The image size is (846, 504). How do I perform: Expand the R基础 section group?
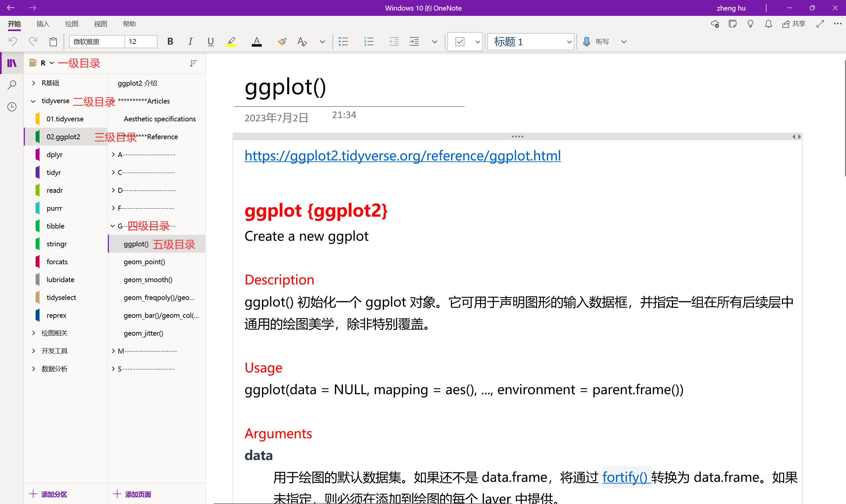point(33,83)
